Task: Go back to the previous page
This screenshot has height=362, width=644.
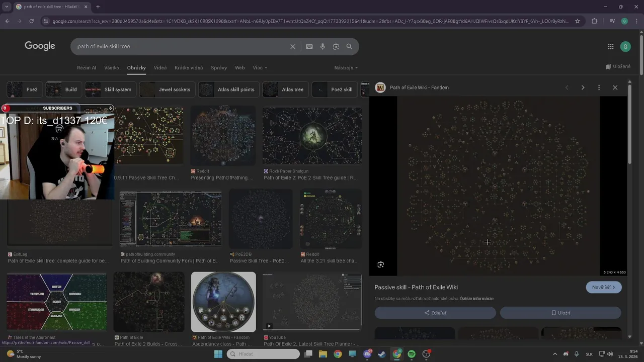Action: 7,21
